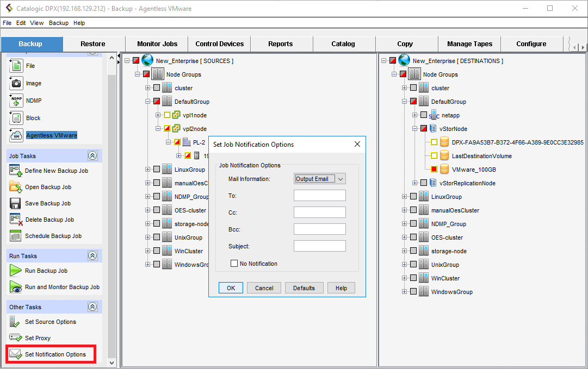Collapse the Job Tasks panel section
The width and height of the screenshot is (588, 369).
[92, 156]
